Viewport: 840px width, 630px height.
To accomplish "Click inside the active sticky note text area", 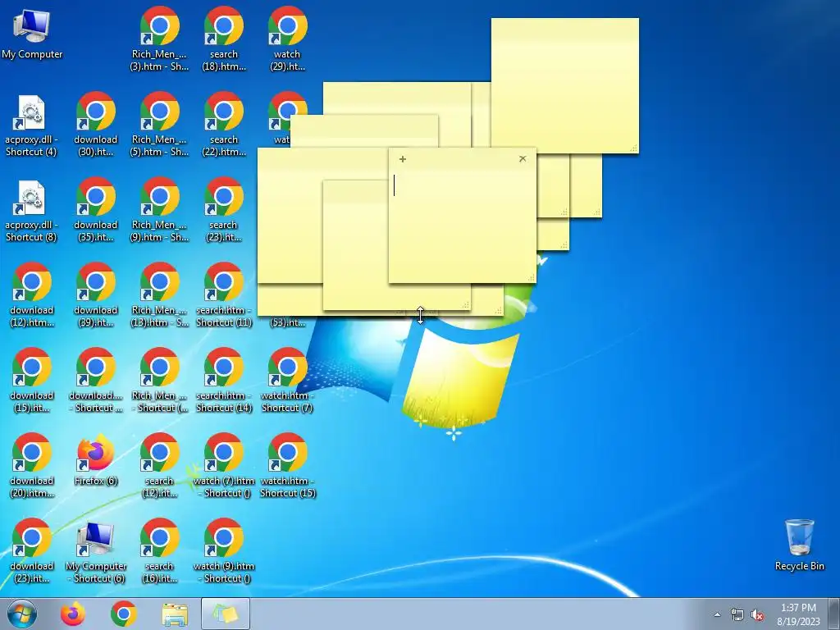I will click(x=463, y=225).
